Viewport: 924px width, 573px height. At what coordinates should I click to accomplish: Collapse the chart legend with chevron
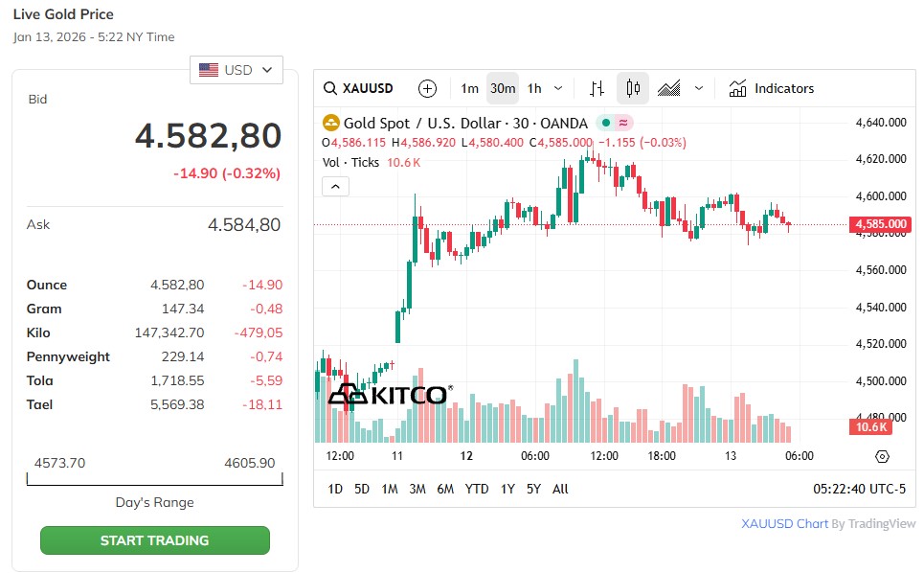(x=335, y=186)
